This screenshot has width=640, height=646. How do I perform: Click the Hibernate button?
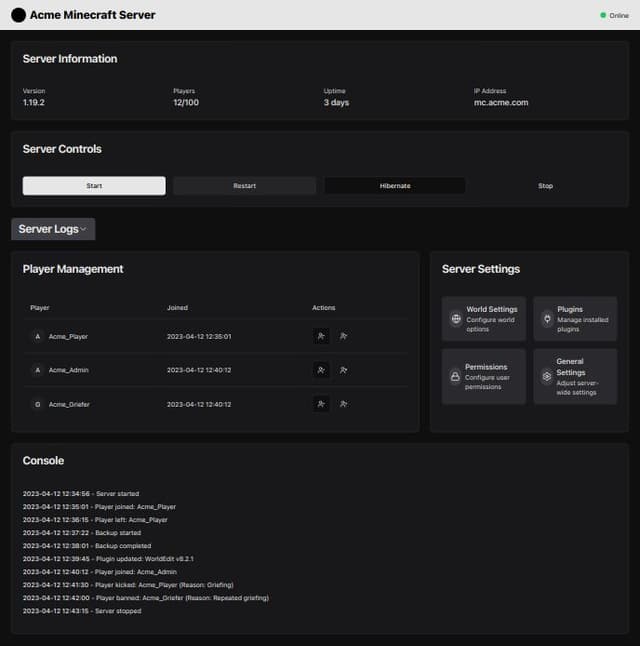click(394, 186)
